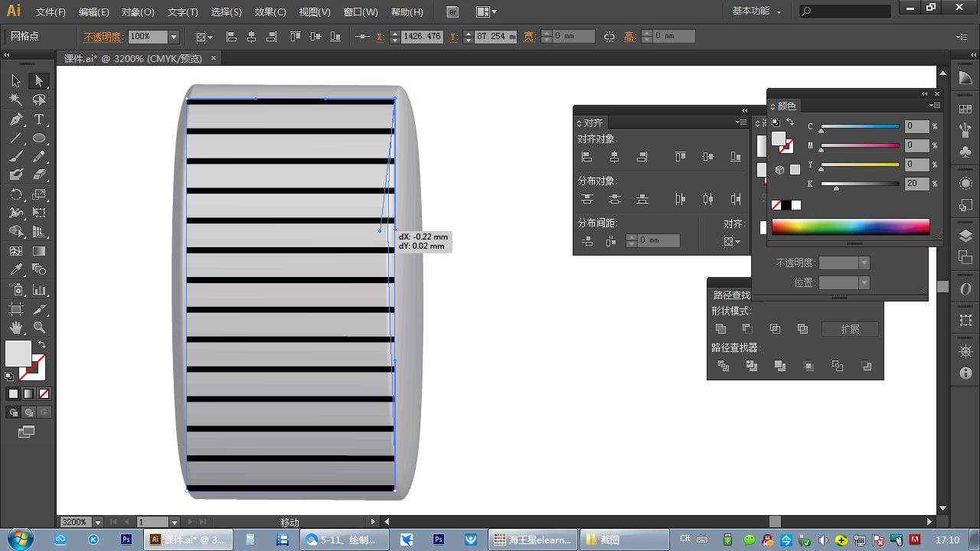Click the 不透明度 link in control bar

[x=103, y=37]
